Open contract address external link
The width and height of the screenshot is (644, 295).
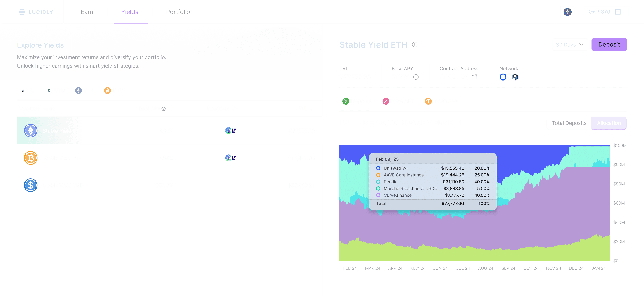coord(474,77)
